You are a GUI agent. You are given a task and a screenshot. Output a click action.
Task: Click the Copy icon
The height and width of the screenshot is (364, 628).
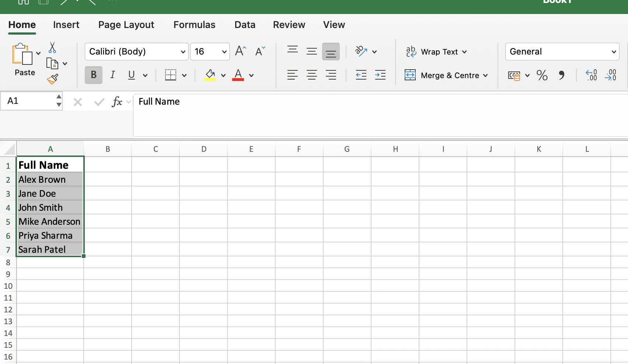pos(52,63)
